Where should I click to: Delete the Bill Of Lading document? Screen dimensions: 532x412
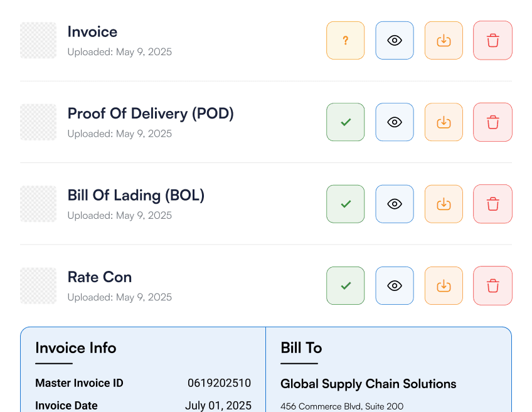coord(492,204)
